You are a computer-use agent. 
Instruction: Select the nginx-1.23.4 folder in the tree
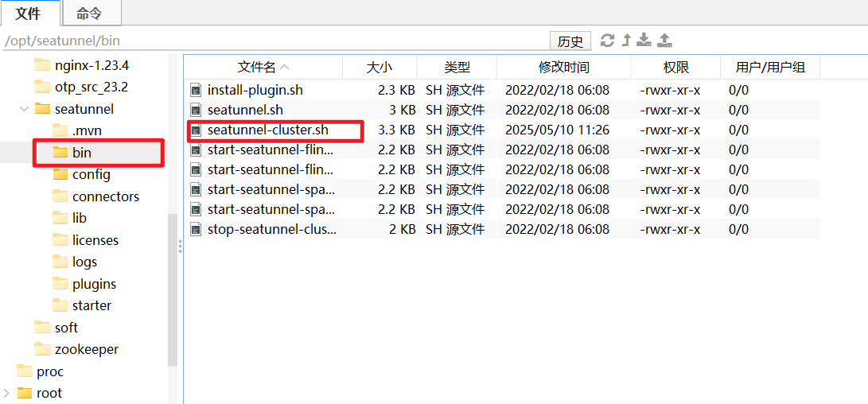92,65
